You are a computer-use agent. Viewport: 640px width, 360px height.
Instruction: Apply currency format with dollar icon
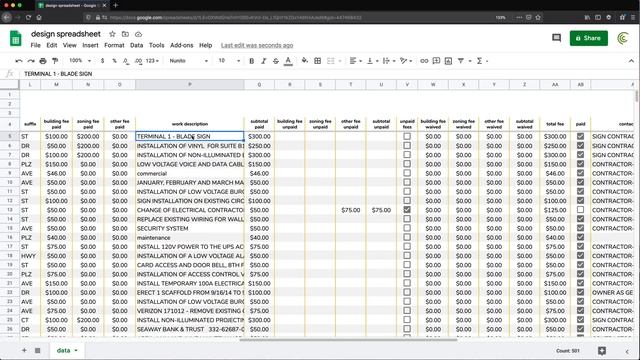(102, 61)
